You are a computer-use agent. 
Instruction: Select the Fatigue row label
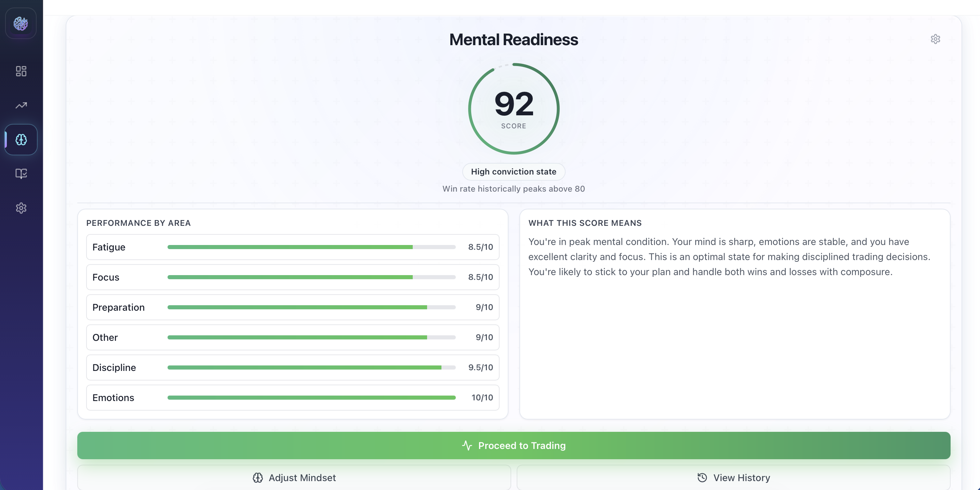109,247
